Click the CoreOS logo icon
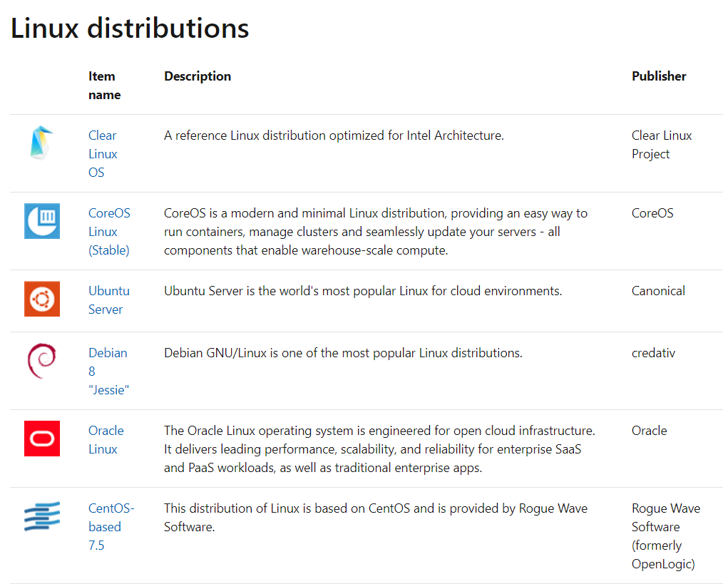The image size is (728, 584). tap(41, 220)
